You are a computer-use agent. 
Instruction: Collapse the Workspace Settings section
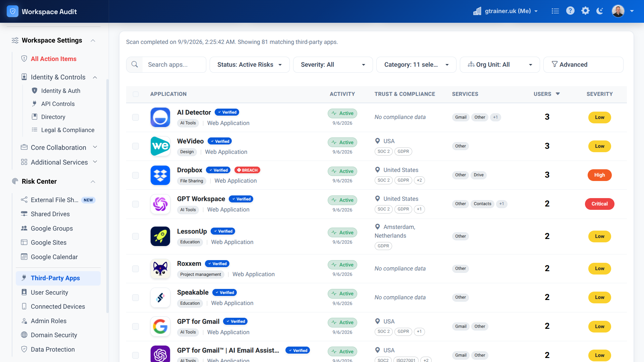[x=93, y=41]
